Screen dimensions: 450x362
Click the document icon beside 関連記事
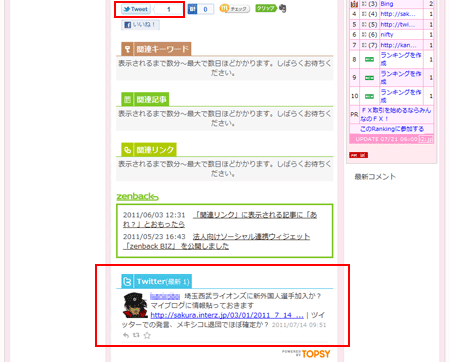127,99
